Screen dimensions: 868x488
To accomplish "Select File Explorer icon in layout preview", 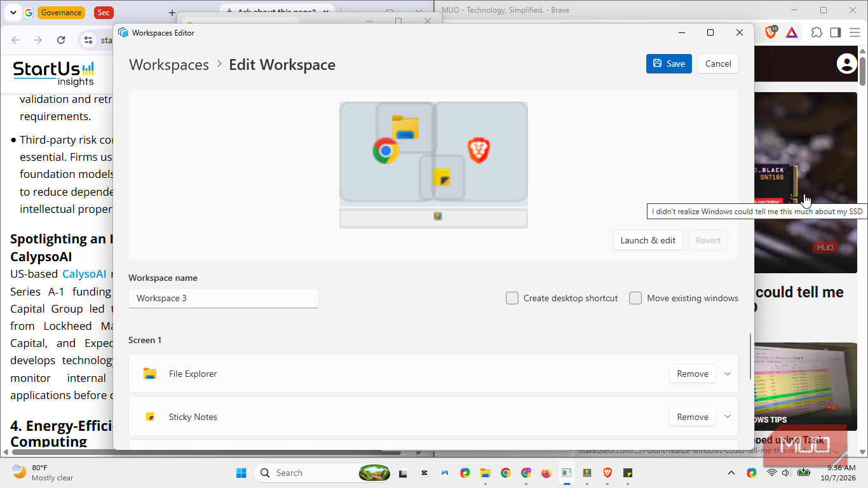I will coord(405,127).
